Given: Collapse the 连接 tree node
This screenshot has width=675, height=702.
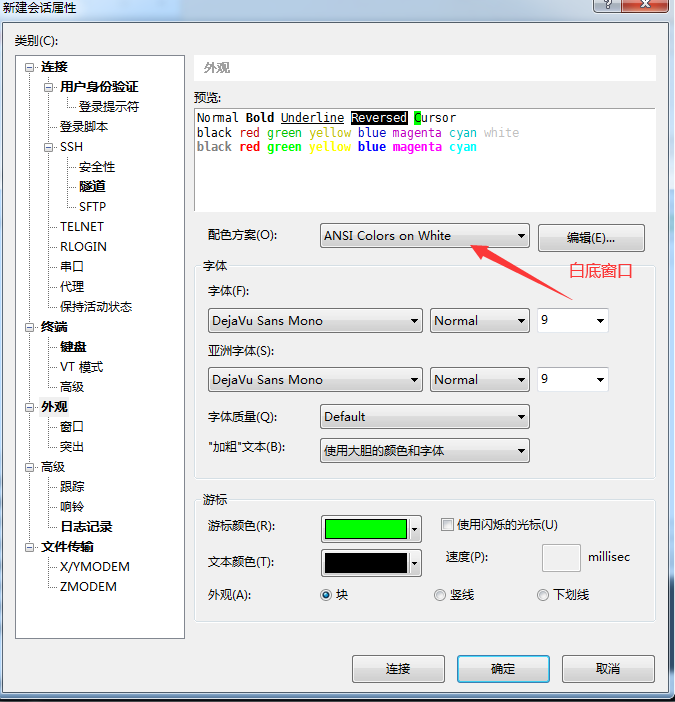Looking at the screenshot, I should pyautogui.click(x=30, y=67).
